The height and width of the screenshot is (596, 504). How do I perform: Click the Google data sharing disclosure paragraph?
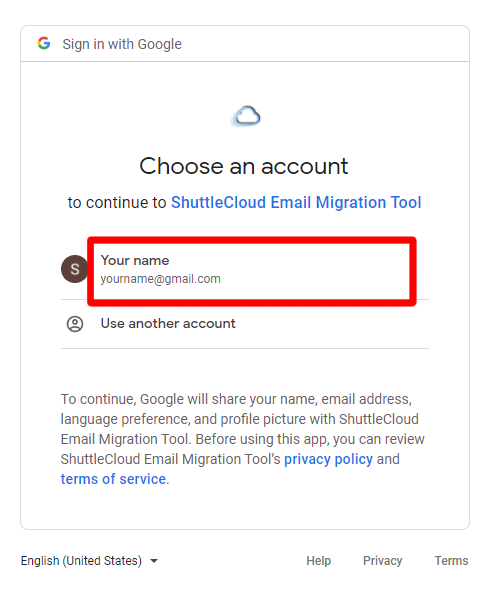[x=242, y=439]
